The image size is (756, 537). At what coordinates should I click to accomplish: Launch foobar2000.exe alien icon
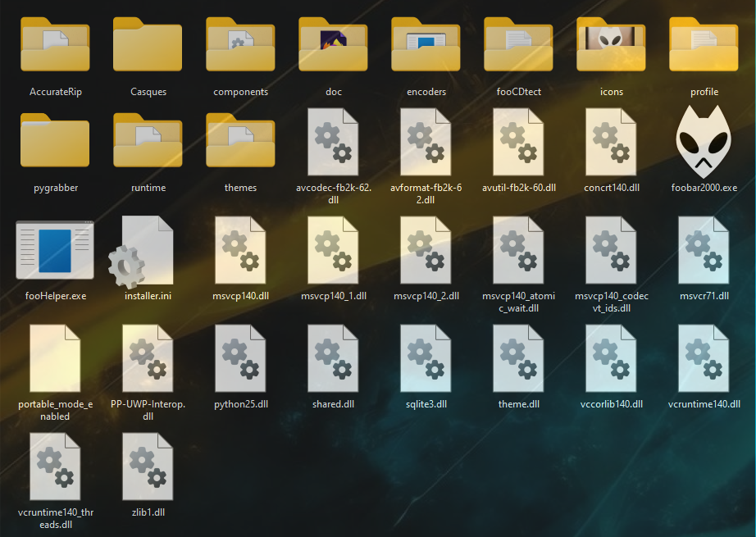coord(704,142)
